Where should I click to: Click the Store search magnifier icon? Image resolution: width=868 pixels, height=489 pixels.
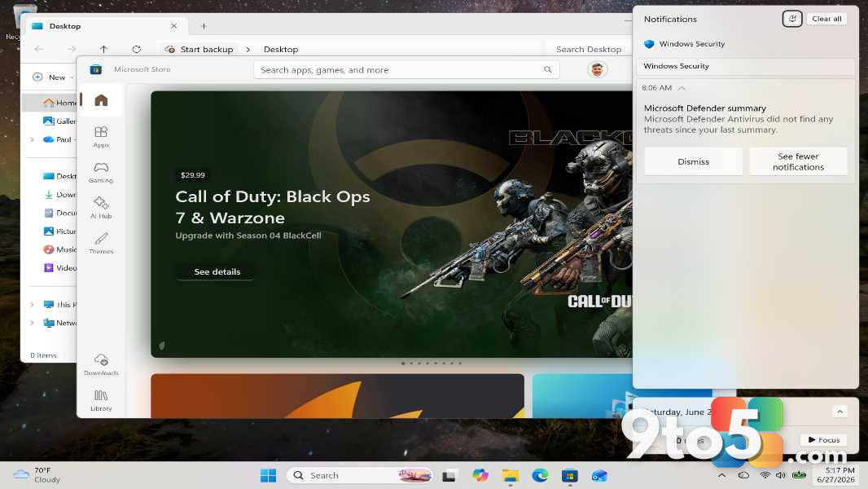point(547,70)
